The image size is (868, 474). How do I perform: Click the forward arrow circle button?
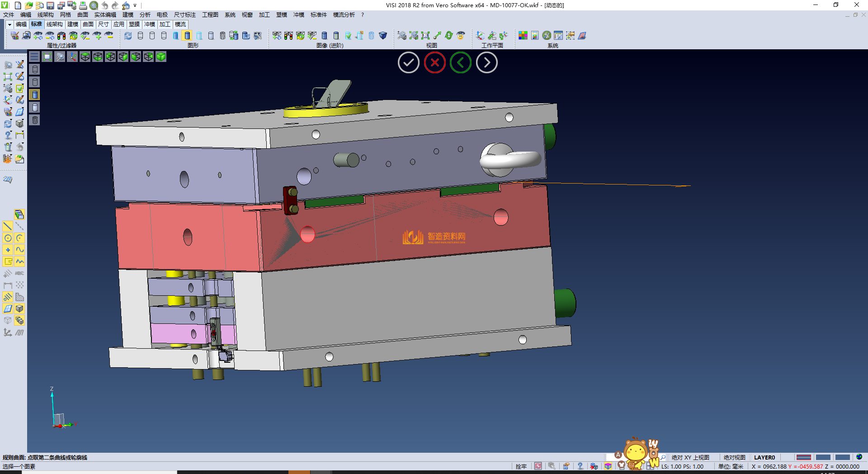(486, 63)
